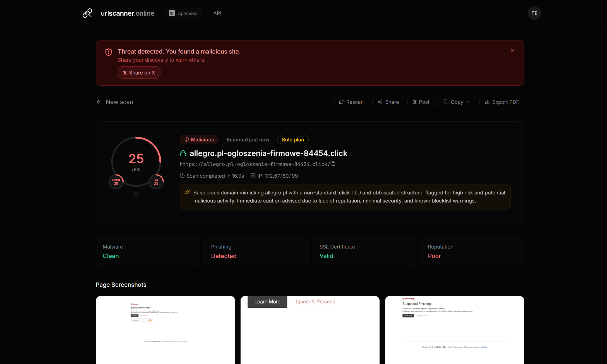The width and height of the screenshot is (607, 364).
Task: Open the API menu item
Action: point(217,13)
